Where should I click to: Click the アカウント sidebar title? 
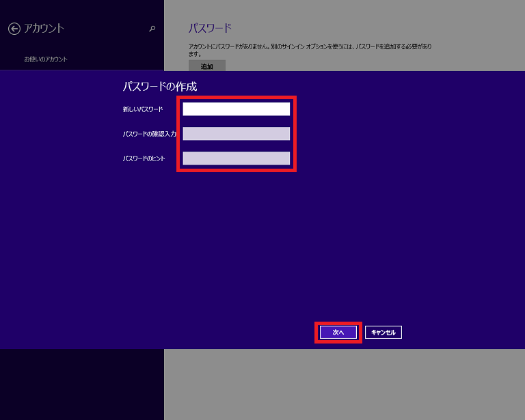[x=44, y=29]
